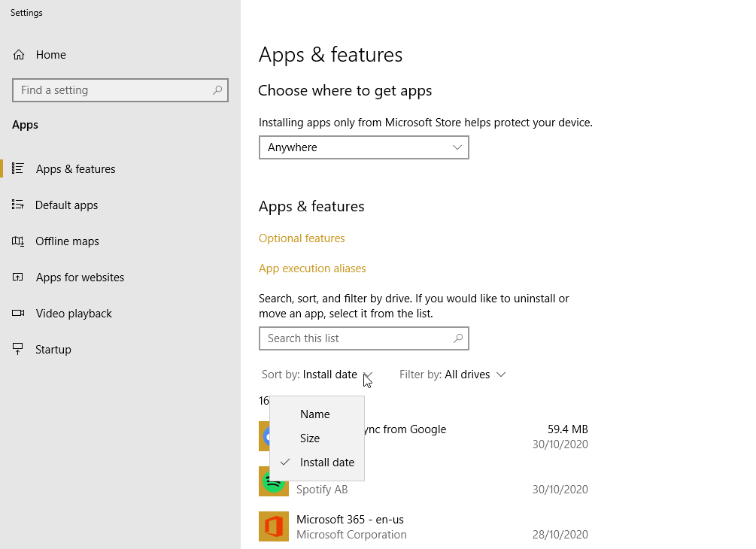756x549 pixels.
Task: Select the Apps & features sidebar icon
Action: point(20,168)
